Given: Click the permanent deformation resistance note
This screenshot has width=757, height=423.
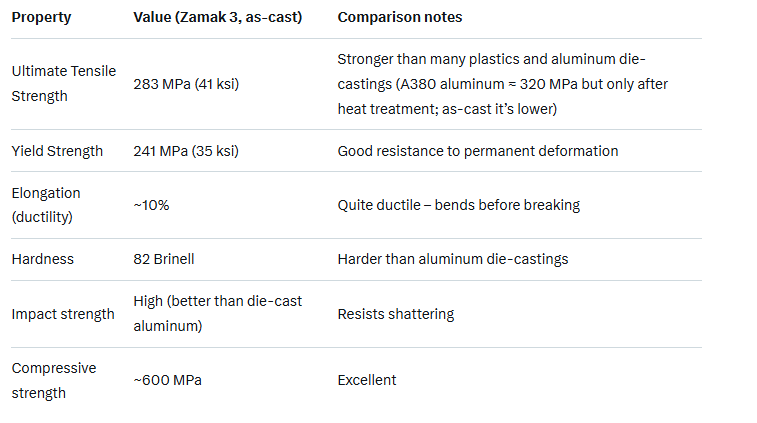Looking at the screenshot, I should pyautogui.click(x=478, y=151).
